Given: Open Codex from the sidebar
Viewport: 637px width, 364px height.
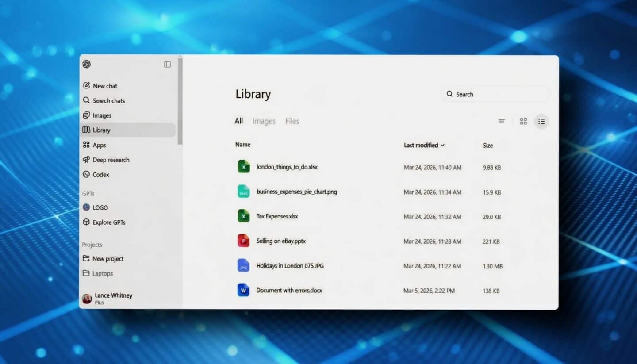Looking at the screenshot, I should [x=96, y=175].
